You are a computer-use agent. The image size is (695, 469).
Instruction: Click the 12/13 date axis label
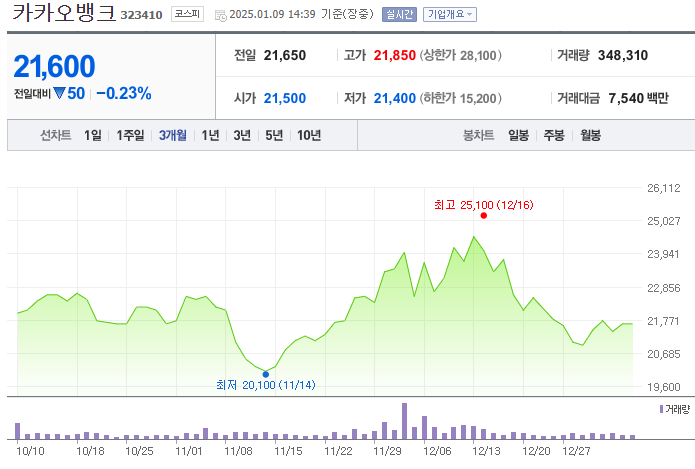click(486, 451)
